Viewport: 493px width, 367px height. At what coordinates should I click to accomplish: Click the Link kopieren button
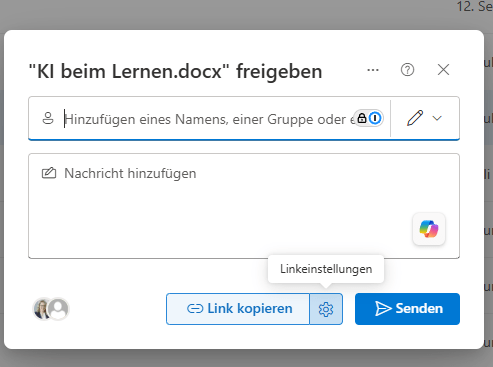coord(238,309)
